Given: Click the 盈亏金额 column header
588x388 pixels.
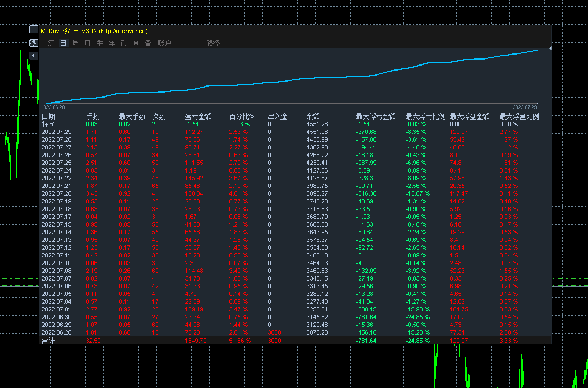Looking at the screenshot, I should coord(198,116).
